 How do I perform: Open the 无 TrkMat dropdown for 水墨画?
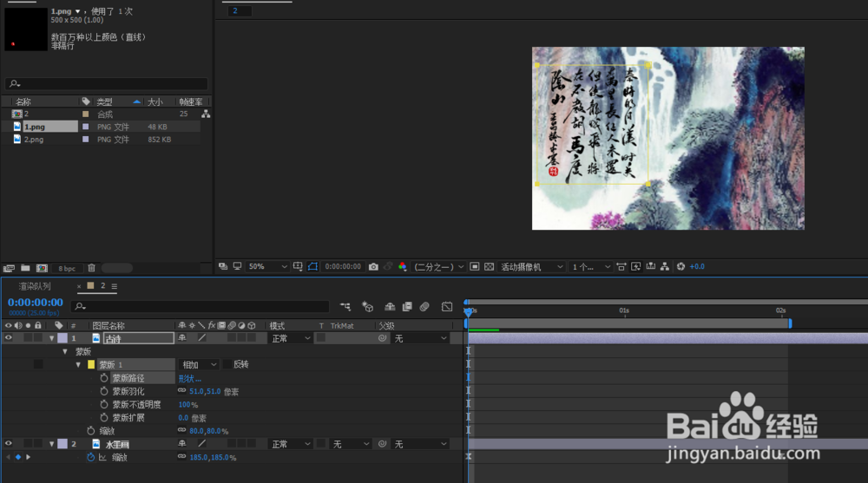[x=351, y=444]
